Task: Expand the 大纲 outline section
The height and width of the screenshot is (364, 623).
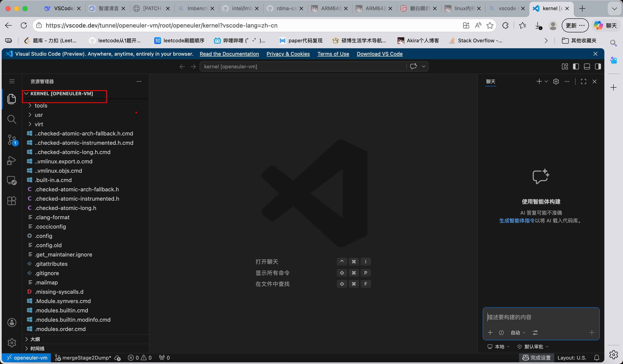Action: click(x=35, y=339)
